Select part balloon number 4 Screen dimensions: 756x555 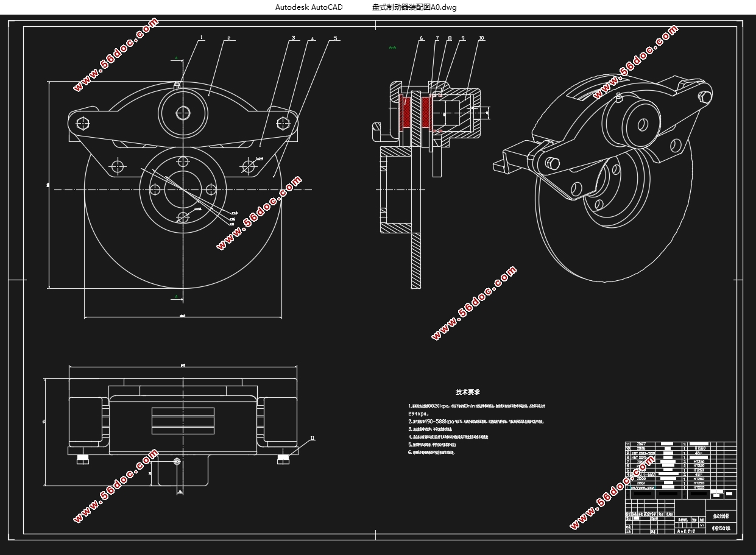point(313,38)
